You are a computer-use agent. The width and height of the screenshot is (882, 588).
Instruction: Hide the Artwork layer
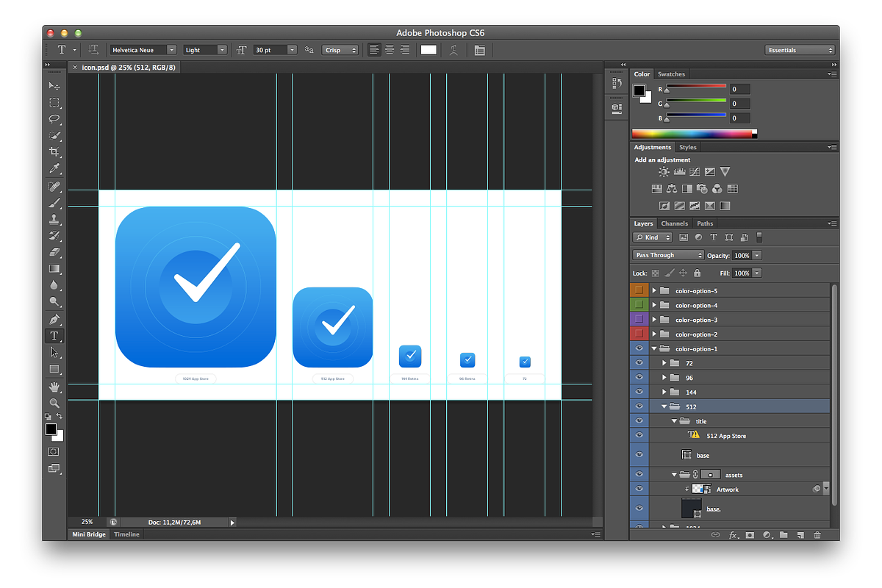639,489
